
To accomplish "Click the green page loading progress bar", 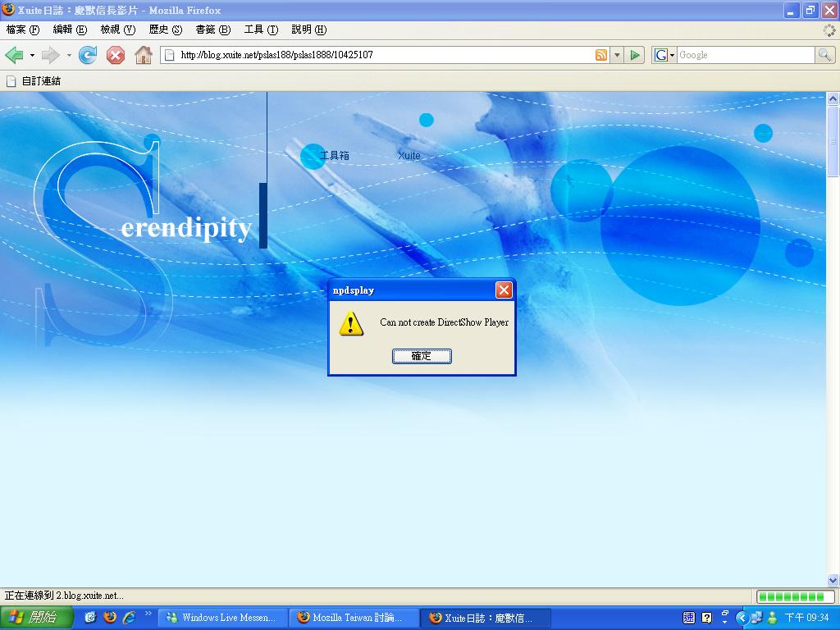I will 794,596.
